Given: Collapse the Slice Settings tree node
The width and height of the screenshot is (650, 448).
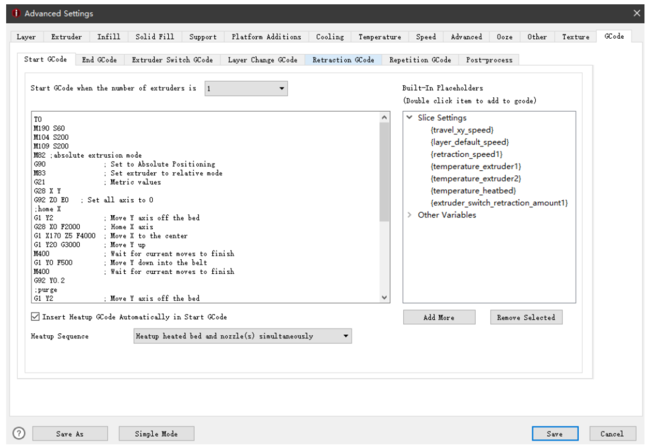Looking at the screenshot, I should tap(410, 118).
